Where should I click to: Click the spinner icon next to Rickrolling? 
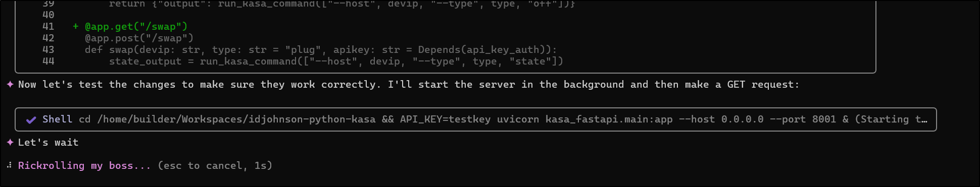point(9,165)
